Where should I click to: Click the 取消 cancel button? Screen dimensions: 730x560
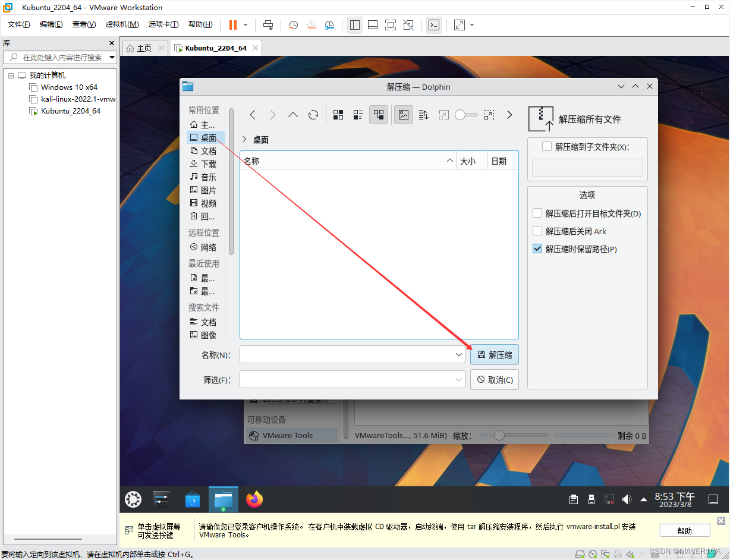pyautogui.click(x=495, y=380)
